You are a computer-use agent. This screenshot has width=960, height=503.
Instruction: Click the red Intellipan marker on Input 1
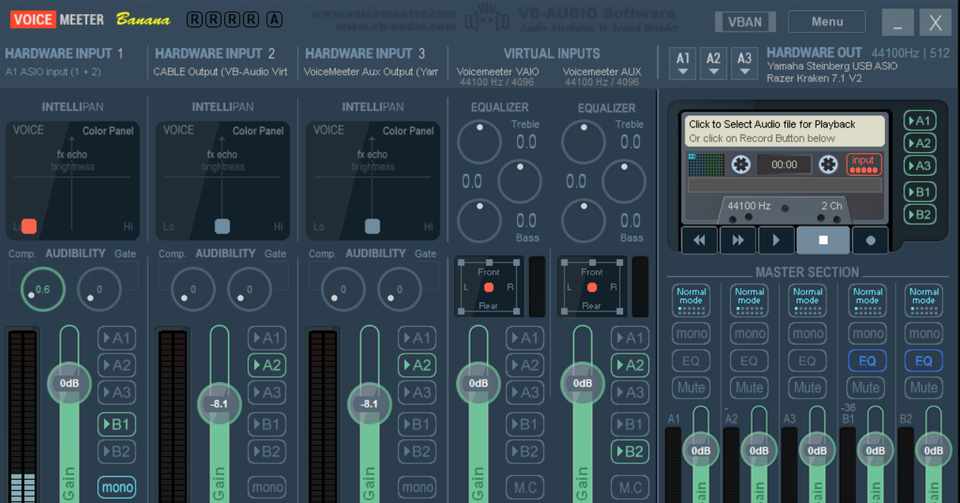coord(29,226)
